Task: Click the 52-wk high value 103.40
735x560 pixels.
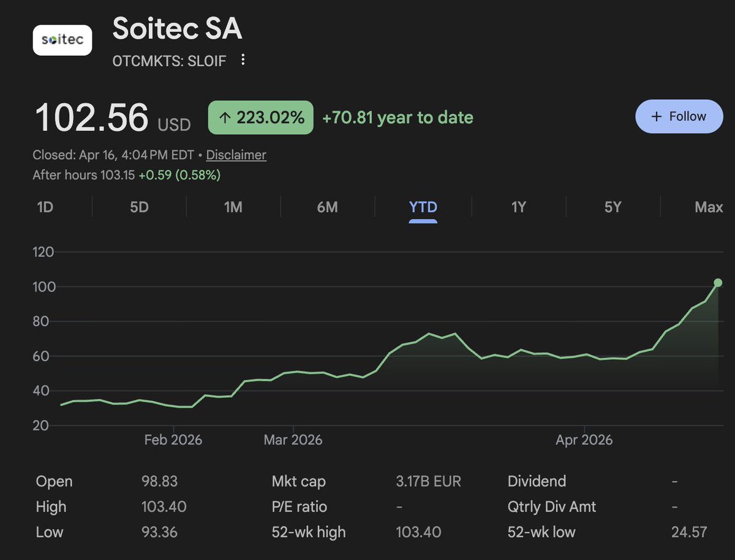Action: point(418,532)
